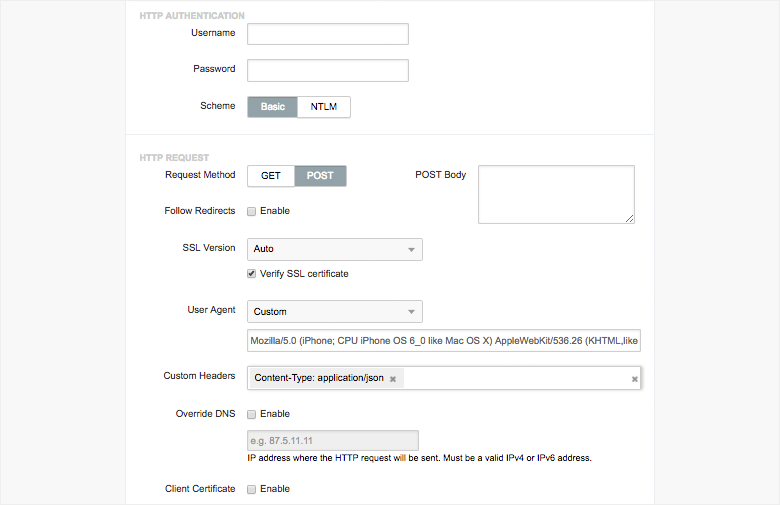Uncheck Verify SSL certificate
This screenshot has height=505, width=780.
point(252,274)
